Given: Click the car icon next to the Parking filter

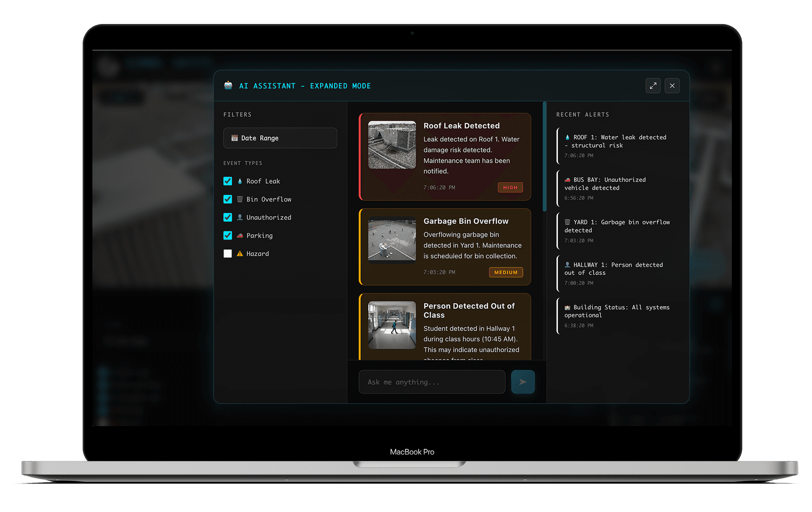Looking at the screenshot, I should click(240, 235).
